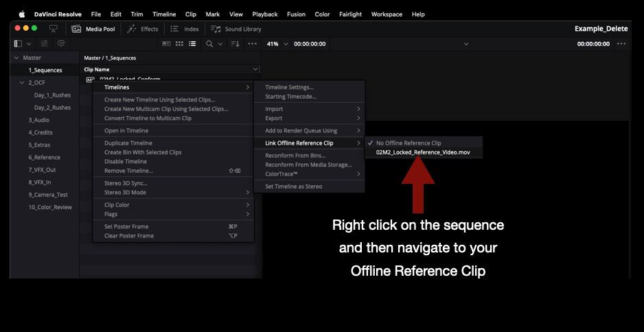Select 02M2_Locked_Reference_Video.mov as the offline reference

click(424, 152)
